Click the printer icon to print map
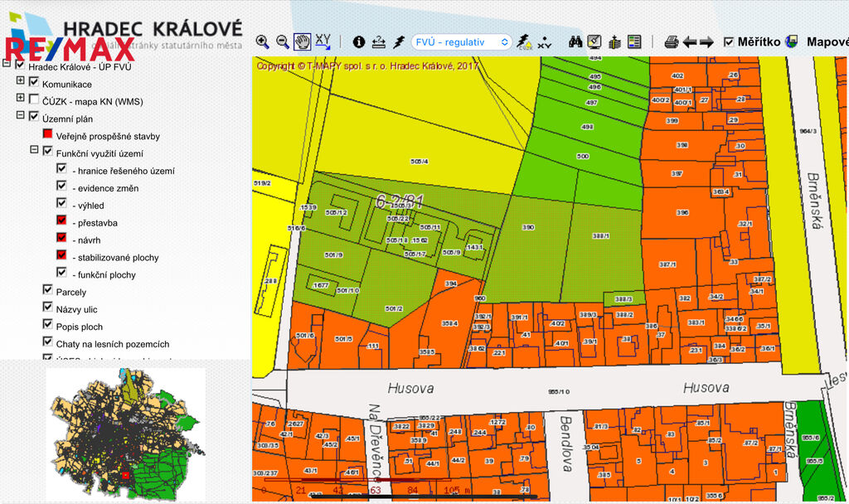 (672, 41)
